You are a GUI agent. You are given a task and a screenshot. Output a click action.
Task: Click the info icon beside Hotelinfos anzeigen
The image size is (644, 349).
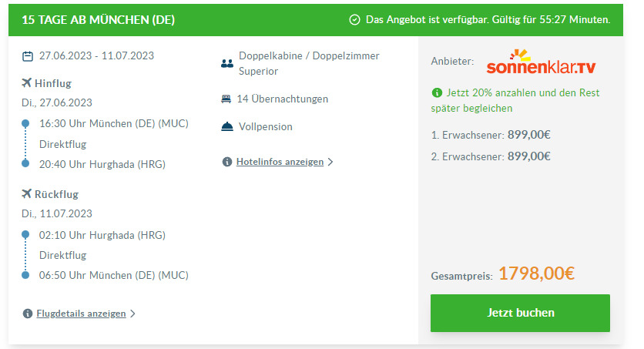227,162
